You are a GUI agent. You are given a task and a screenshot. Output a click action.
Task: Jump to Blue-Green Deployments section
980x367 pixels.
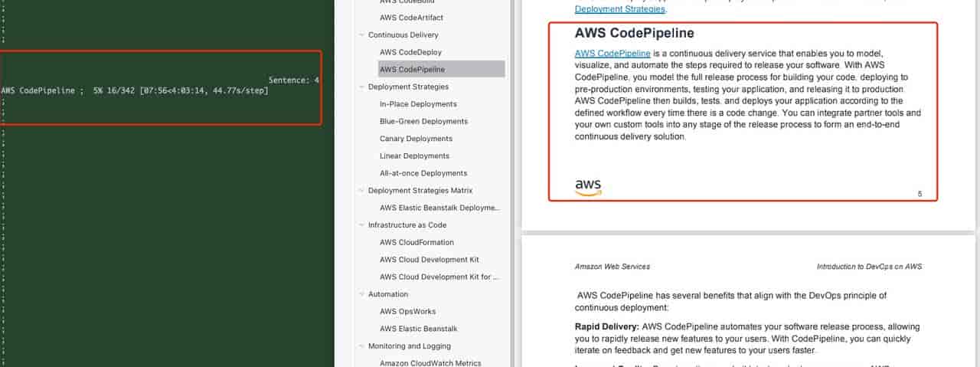423,121
